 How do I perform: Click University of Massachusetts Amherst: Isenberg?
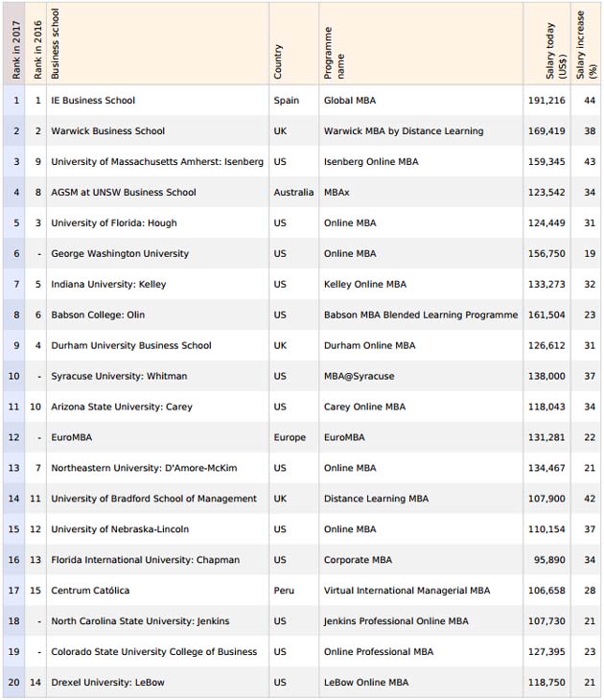156,162
